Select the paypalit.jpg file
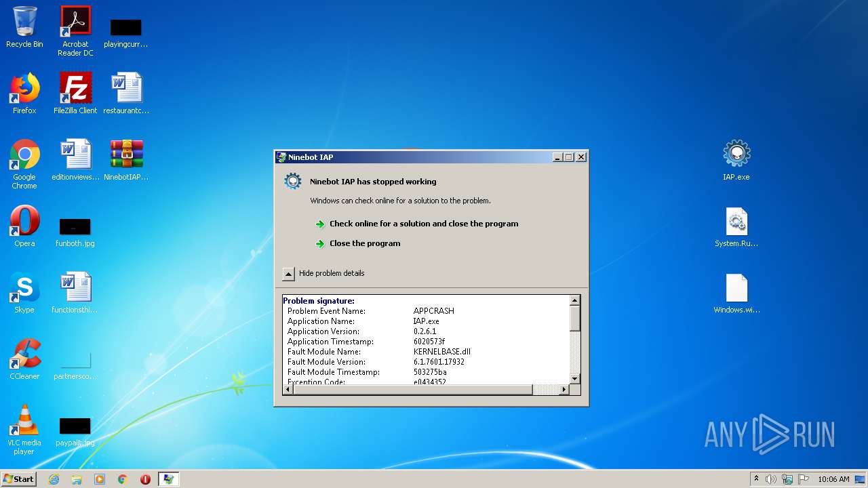Screen dimensions: 868x488 (75, 432)
